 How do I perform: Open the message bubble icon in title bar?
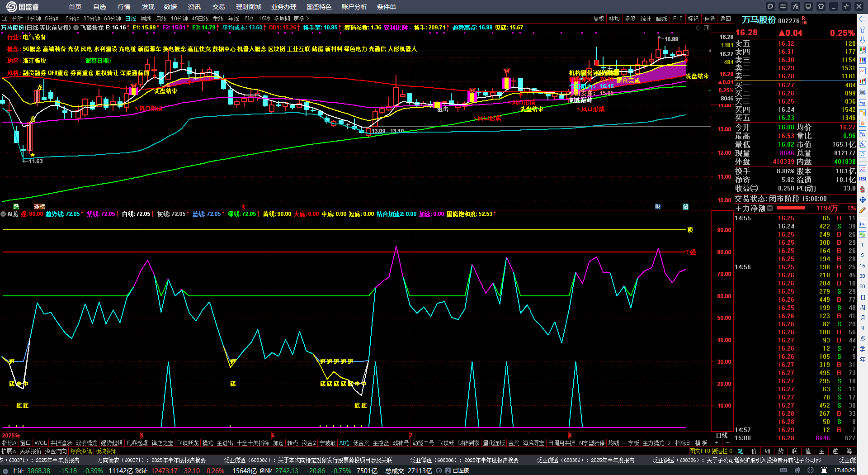[770, 6]
